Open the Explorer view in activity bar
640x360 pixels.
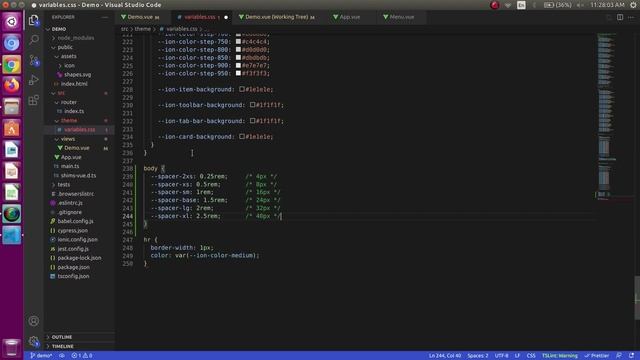point(34,20)
